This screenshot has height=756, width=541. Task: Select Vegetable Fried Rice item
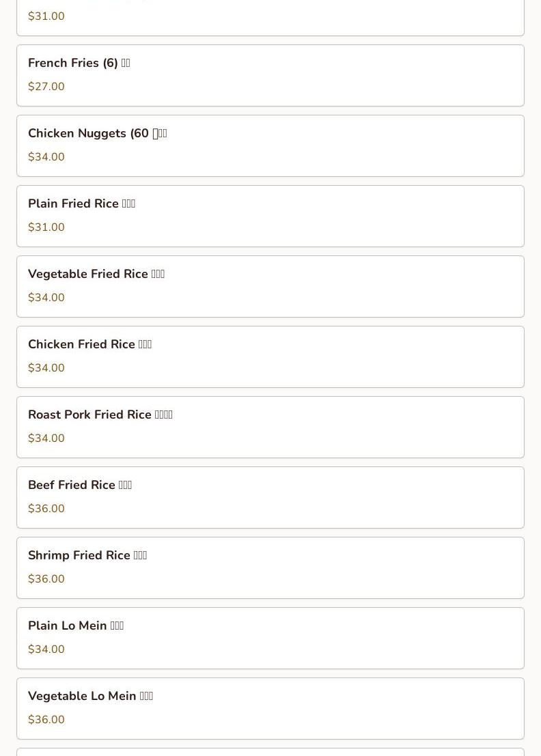(270, 286)
